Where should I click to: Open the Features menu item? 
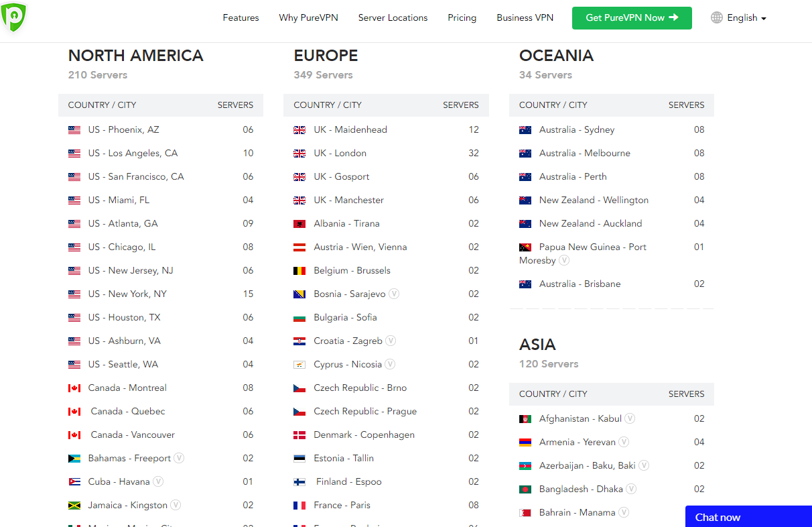tap(241, 18)
